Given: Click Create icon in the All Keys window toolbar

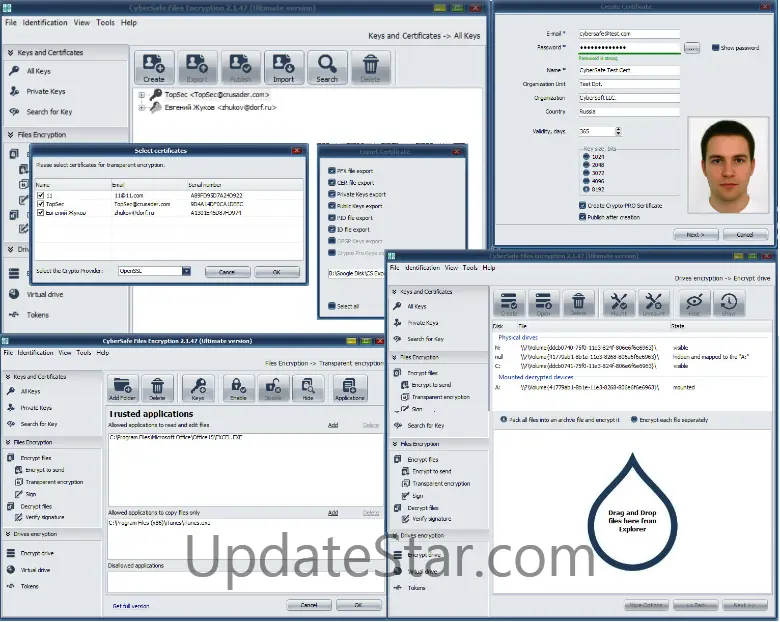Looking at the screenshot, I should coord(154,67).
